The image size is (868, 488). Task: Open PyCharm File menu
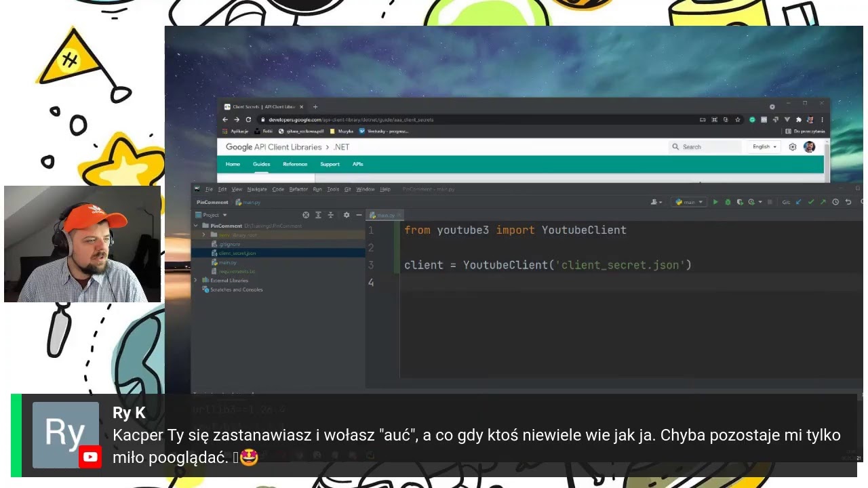click(x=209, y=189)
